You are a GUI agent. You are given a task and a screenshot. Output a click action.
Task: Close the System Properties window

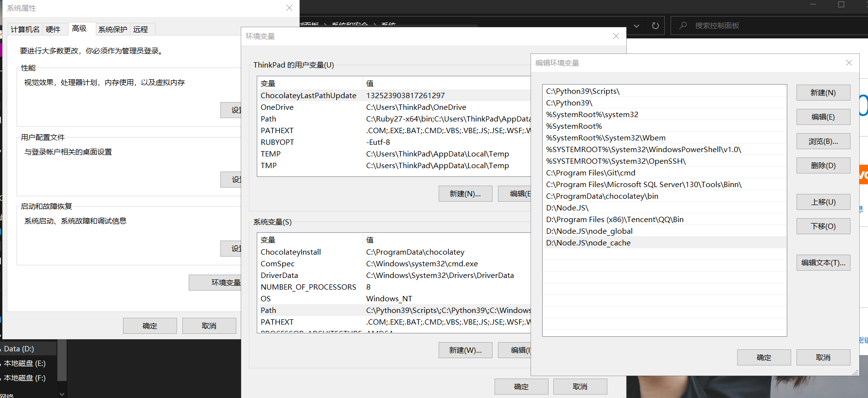click(289, 8)
